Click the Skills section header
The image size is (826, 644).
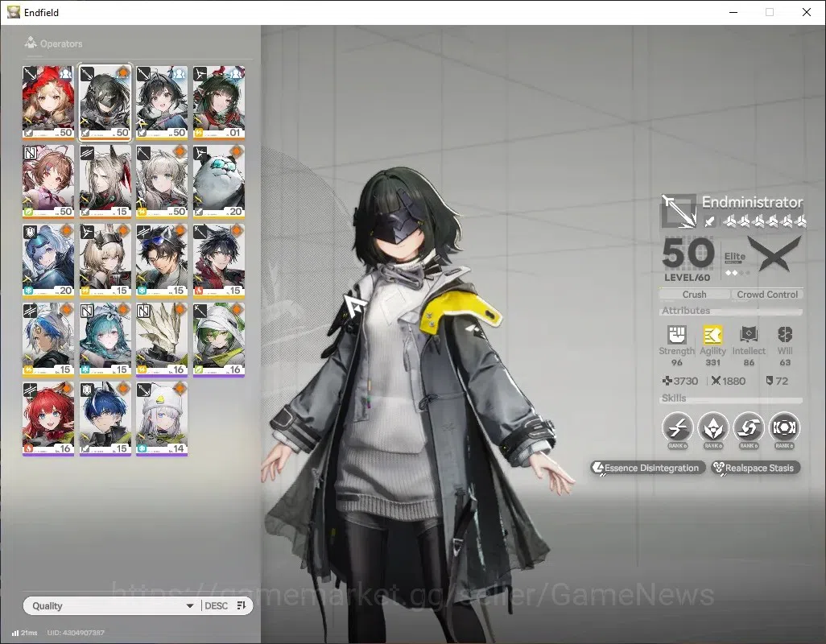674,398
